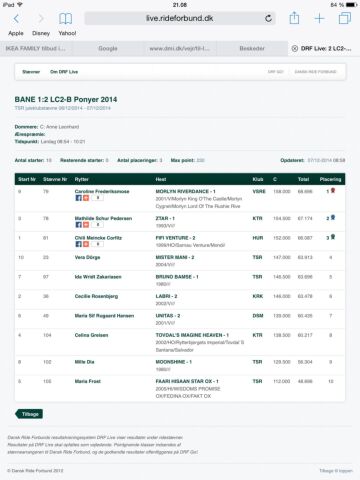
Task: Click Tilbage til toppen link in footer
Action: 336,471
